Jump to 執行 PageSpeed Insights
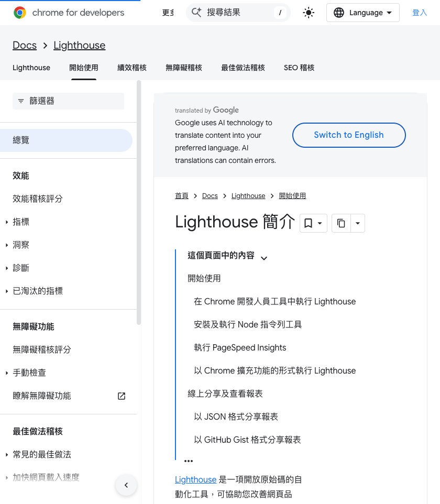The height and width of the screenshot is (504, 440). (x=240, y=347)
